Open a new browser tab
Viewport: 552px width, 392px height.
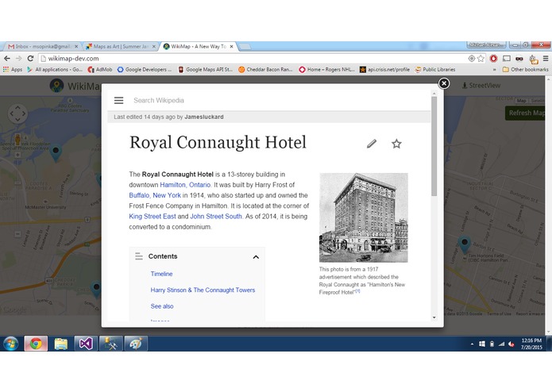tap(245, 46)
